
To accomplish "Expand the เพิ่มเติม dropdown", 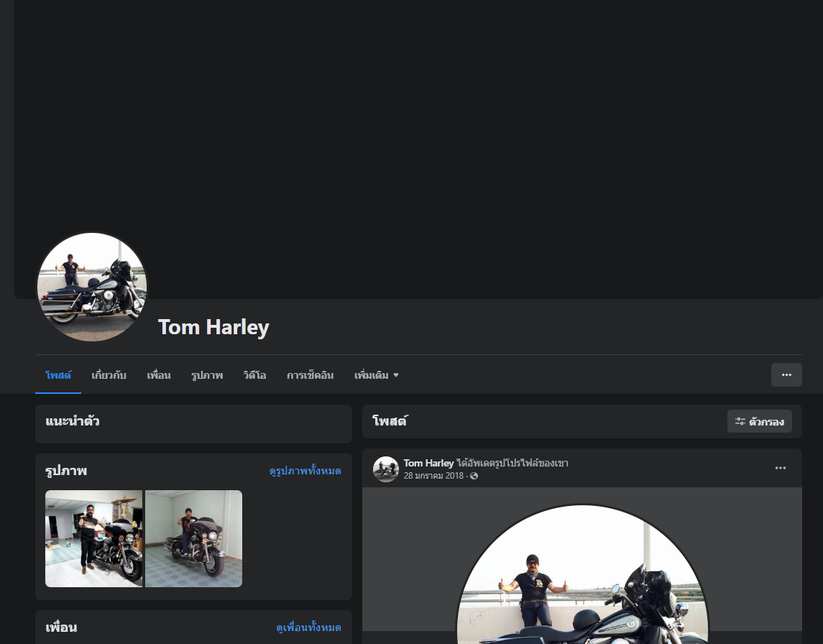I will 377,375.
